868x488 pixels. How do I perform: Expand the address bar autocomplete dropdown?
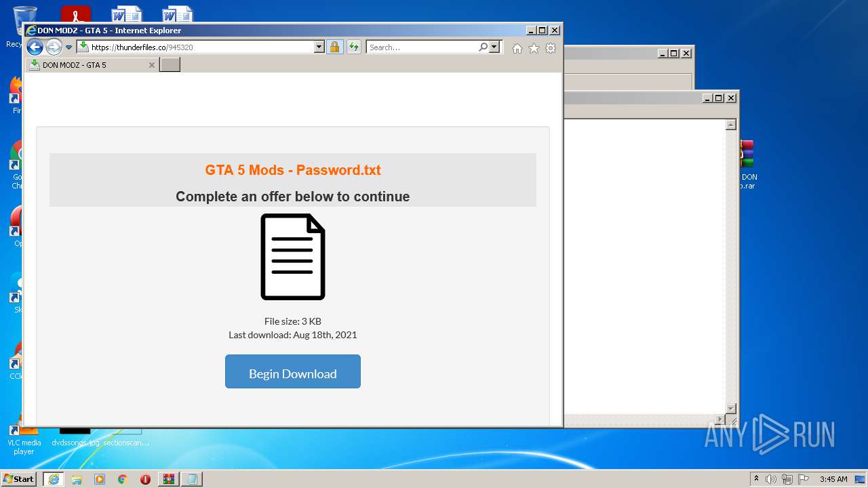[x=319, y=47]
